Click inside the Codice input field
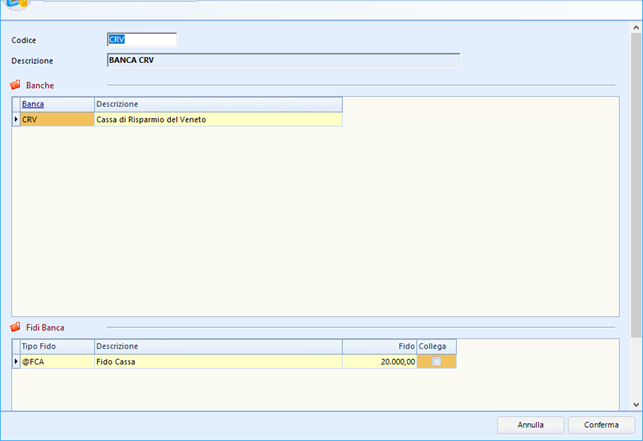Screen dimensions: 643x441 click(141, 40)
